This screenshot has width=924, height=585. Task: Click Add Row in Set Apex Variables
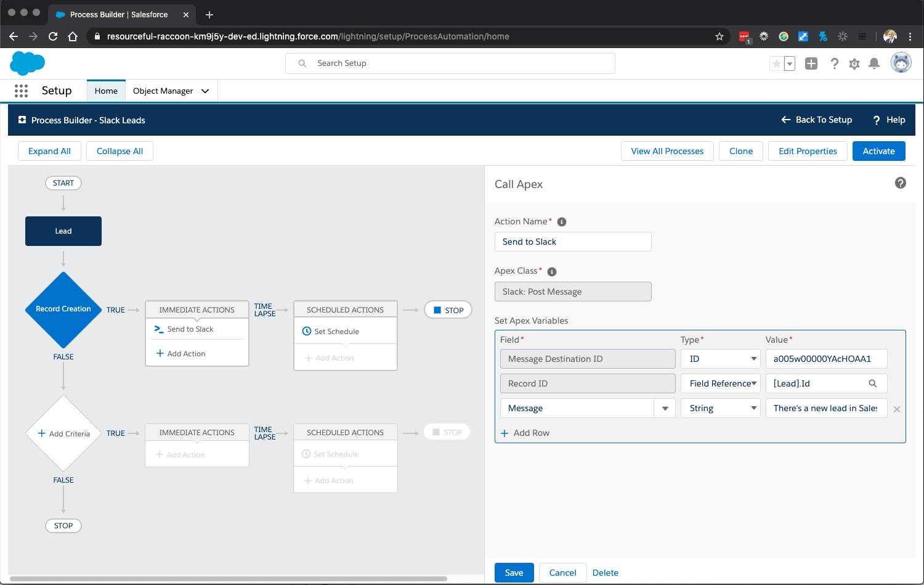525,433
